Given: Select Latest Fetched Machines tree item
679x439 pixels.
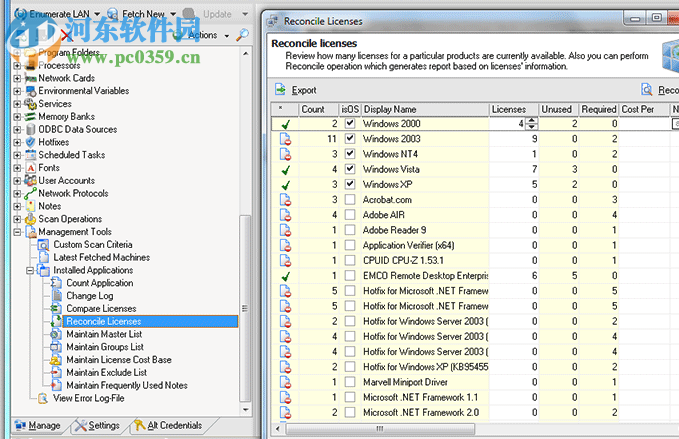Looking at the screenshot, I should tap(101, 258).
